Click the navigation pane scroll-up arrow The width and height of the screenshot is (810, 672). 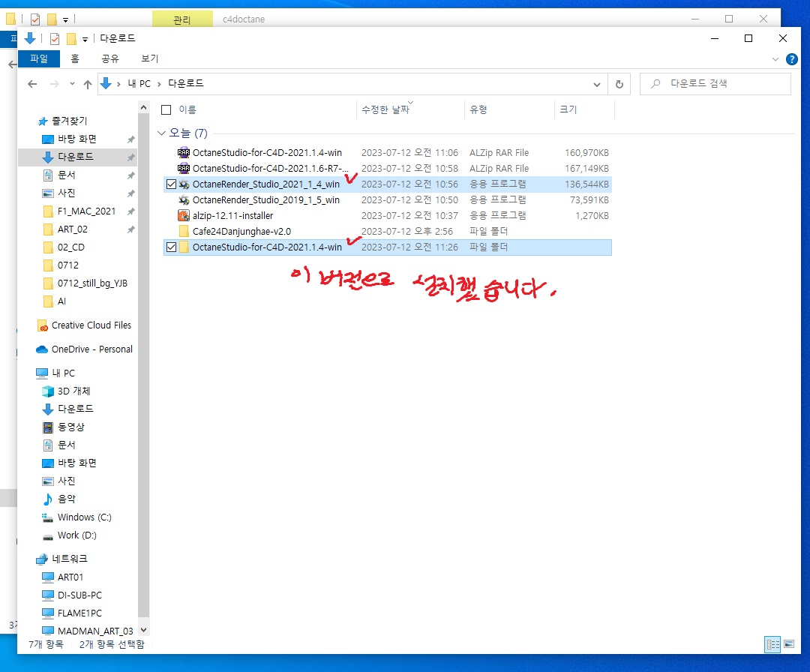143,107
